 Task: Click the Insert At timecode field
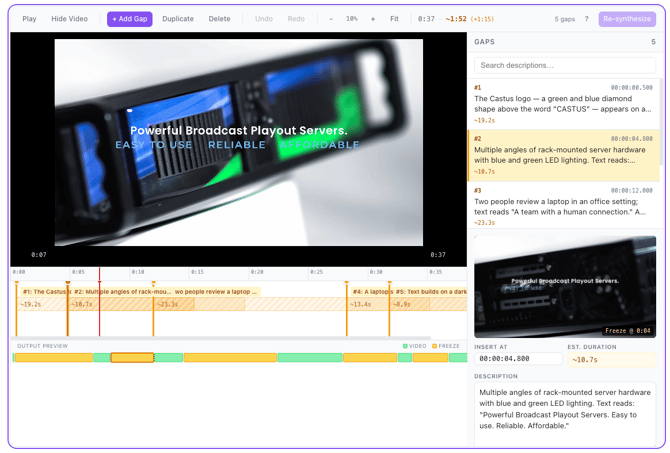tap(518, 359)
